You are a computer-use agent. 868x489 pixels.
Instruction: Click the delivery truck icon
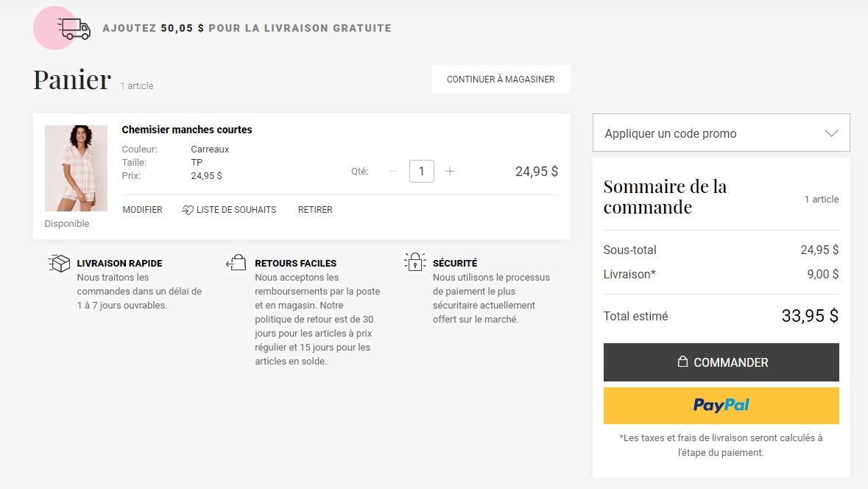coord(74,28)
